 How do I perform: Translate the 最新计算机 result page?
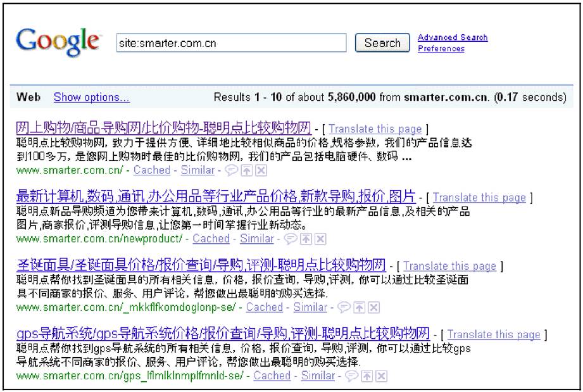pyautogui.click(x=479, y=197)
